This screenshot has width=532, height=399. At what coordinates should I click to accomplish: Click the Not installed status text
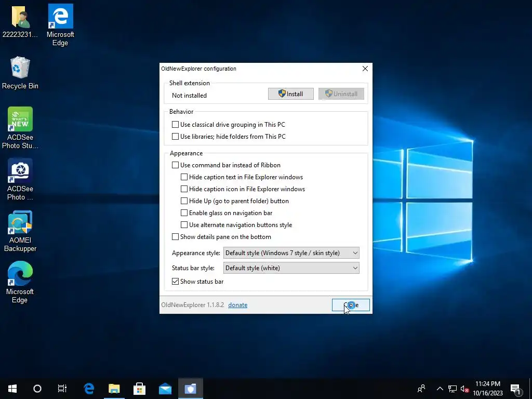[189, 96]
